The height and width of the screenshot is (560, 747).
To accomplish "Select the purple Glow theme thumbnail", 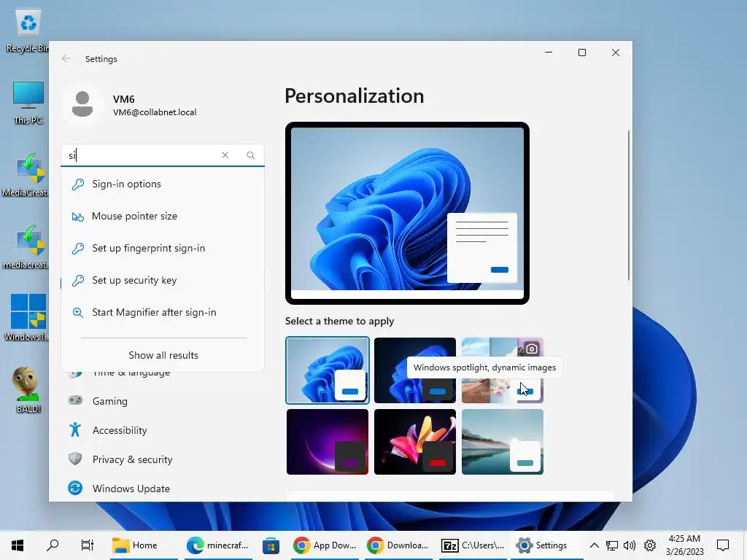I will (328, 442).
